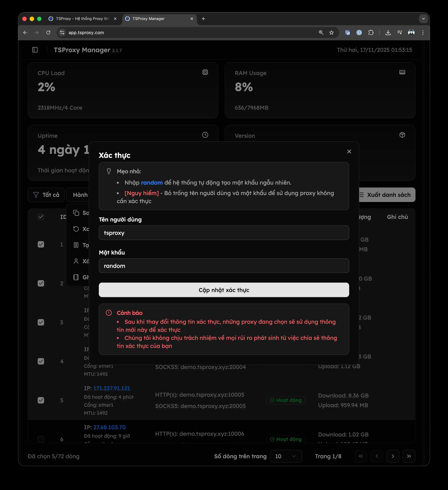Click the rotate-refresh icon in the action menu

[76, 229]
